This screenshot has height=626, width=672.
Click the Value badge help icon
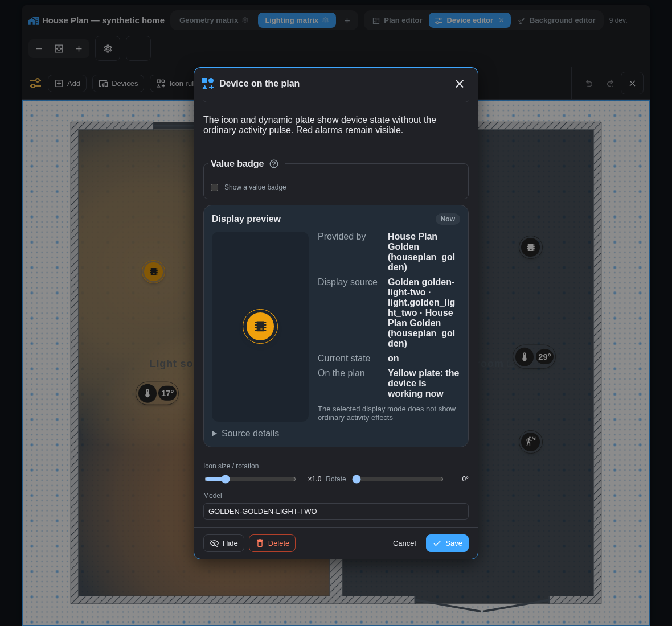274,164
